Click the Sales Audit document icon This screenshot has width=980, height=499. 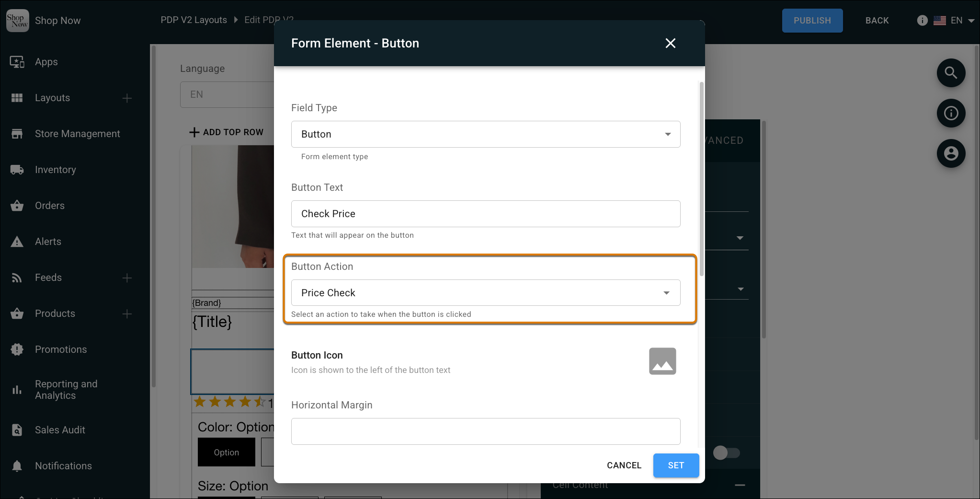[17, 430]
